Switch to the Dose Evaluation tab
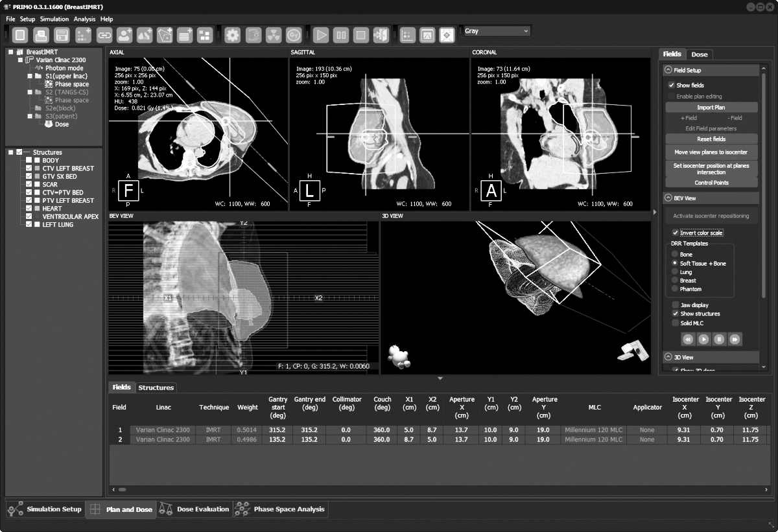Screen dimensions: 778x532 click(x=195, y=509)
